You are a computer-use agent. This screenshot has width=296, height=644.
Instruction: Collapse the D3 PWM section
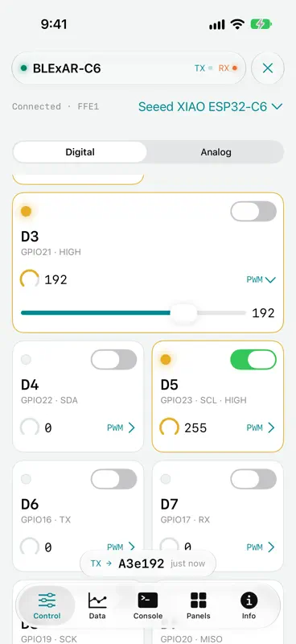261,279
